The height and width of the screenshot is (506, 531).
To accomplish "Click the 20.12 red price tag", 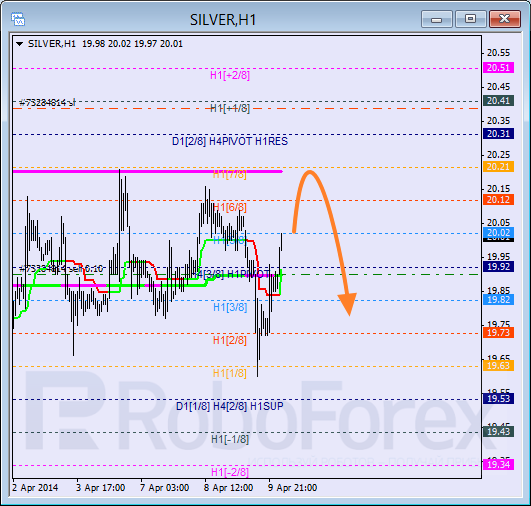I will (498, 199).
